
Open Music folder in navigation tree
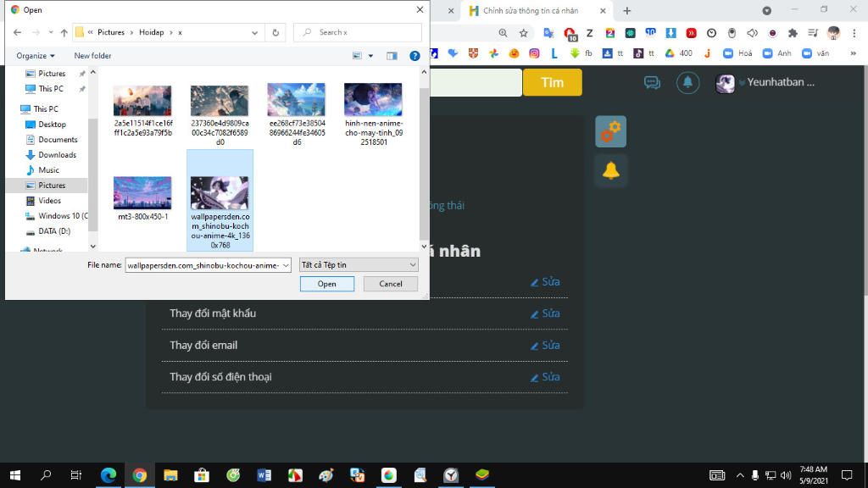click(48, 169)
